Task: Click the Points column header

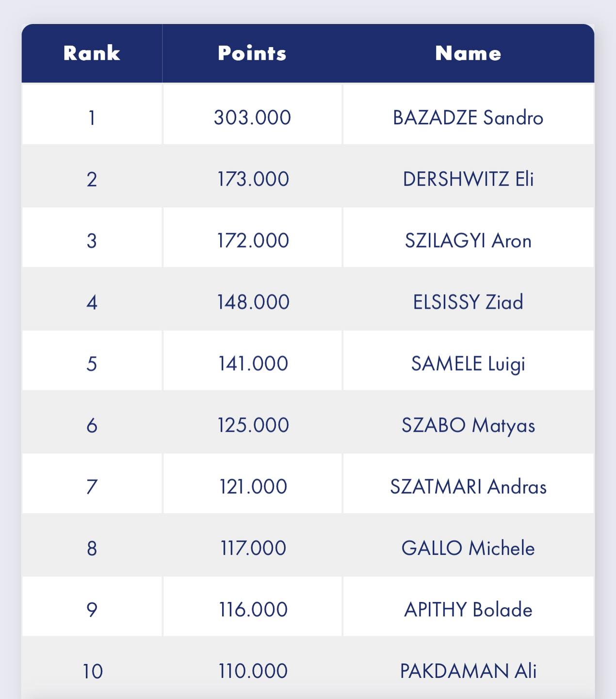Action: click(x=252, y=53)
